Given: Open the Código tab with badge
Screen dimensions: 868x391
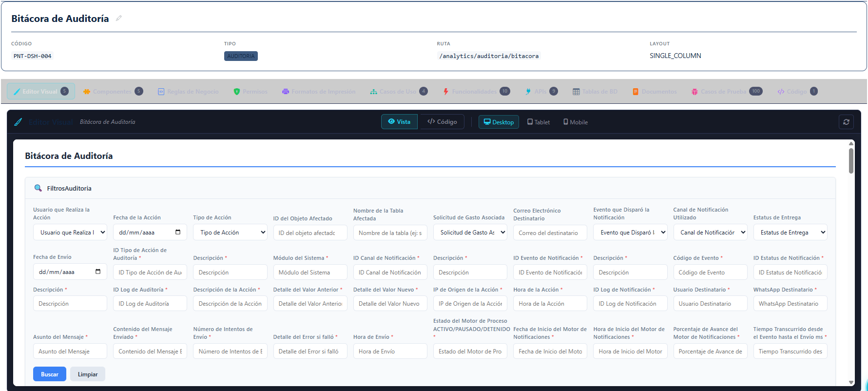Looking at the screenshot, I should (x=797, y=91).
